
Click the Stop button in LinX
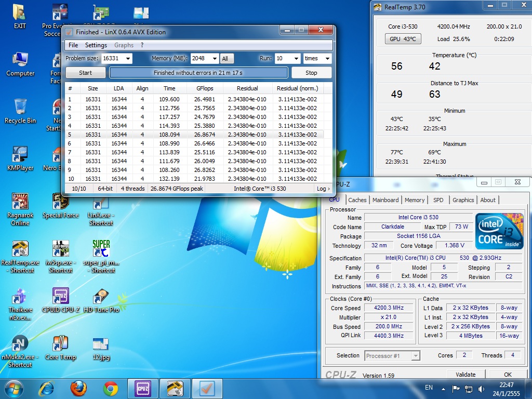click(x=311, y=73)
